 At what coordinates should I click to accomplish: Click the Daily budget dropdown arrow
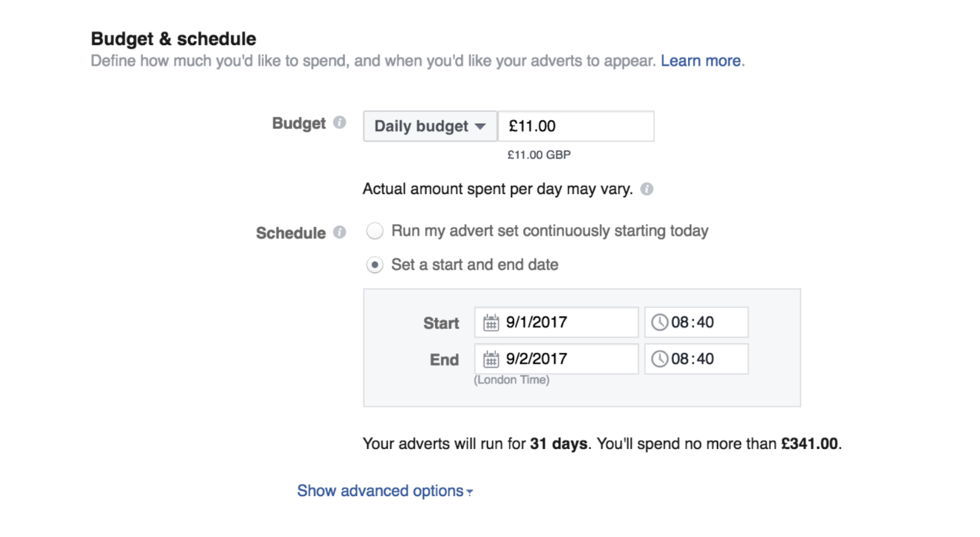[x=479, y=126]
